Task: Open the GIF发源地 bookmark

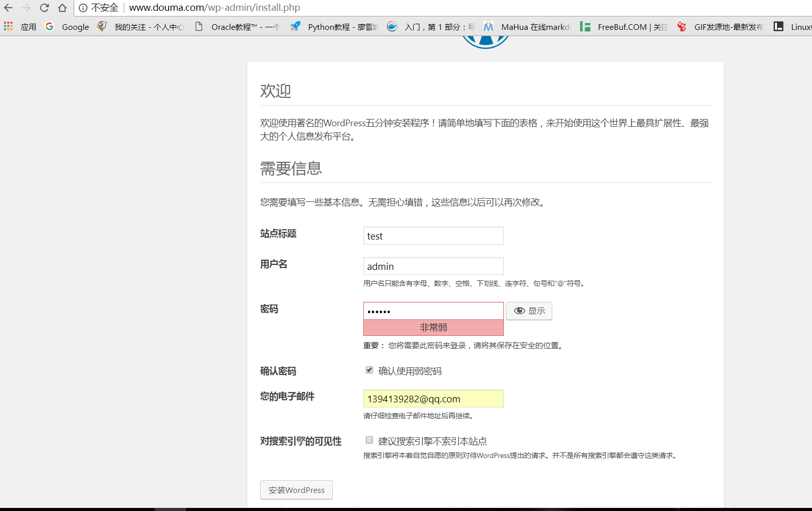Action: 720,27
